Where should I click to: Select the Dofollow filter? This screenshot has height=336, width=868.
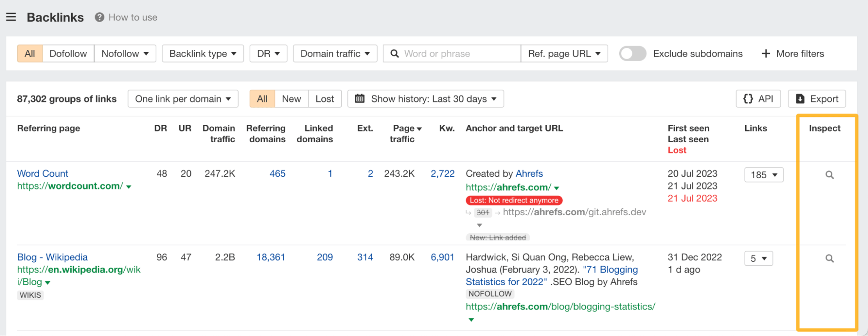tap(68, 53)
